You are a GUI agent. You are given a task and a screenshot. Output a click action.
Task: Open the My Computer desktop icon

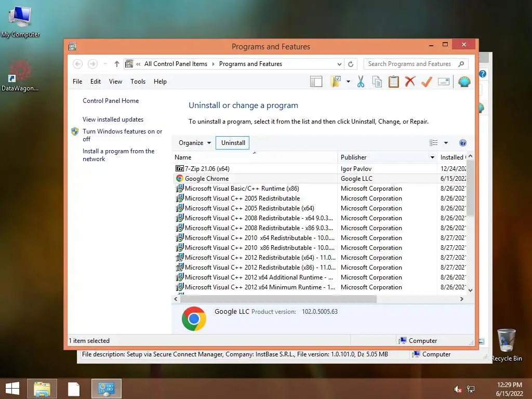pyautogui.click(x=20, y=21)
